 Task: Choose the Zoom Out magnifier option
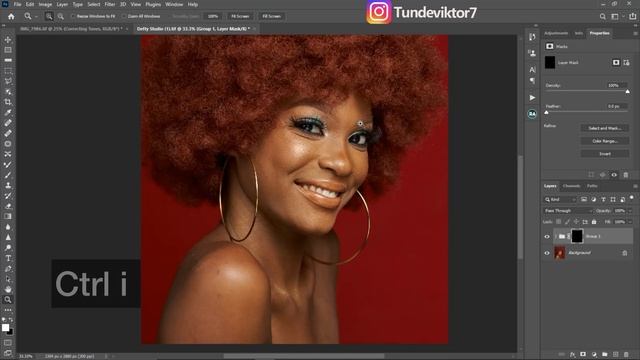tap(60, 16)
